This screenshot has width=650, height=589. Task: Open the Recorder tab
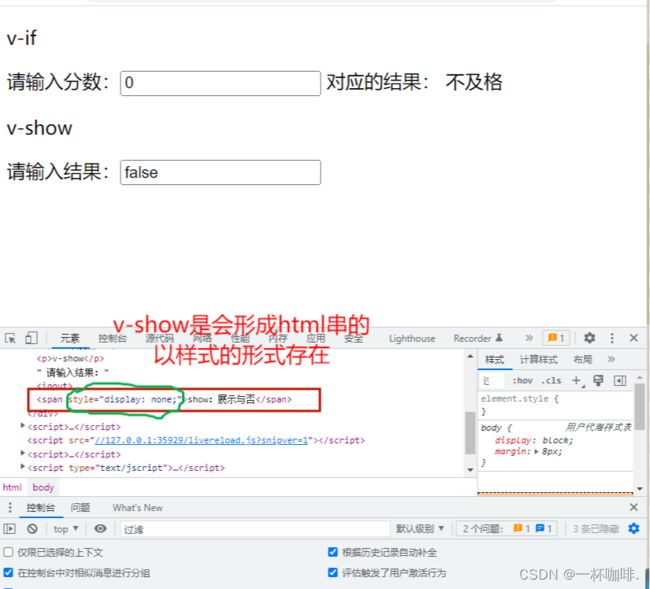tap(478, 338)
